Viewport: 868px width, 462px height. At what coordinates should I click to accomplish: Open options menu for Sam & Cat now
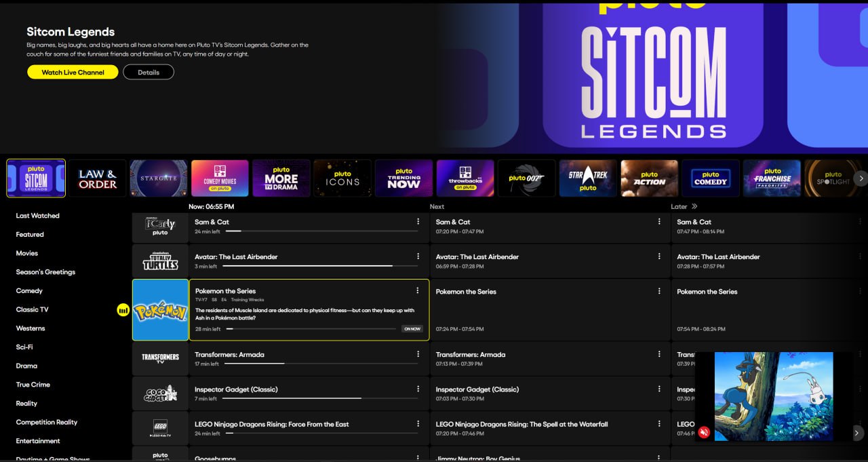[x=418, y=222]
